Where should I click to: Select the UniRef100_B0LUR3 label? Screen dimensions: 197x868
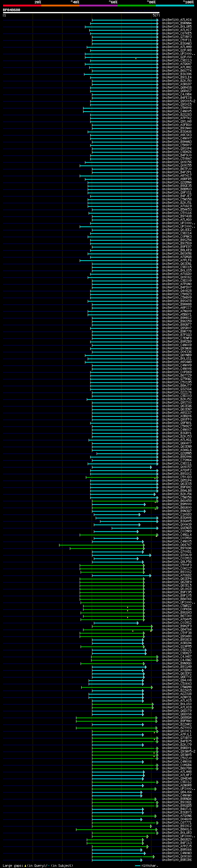click(176, 833)
